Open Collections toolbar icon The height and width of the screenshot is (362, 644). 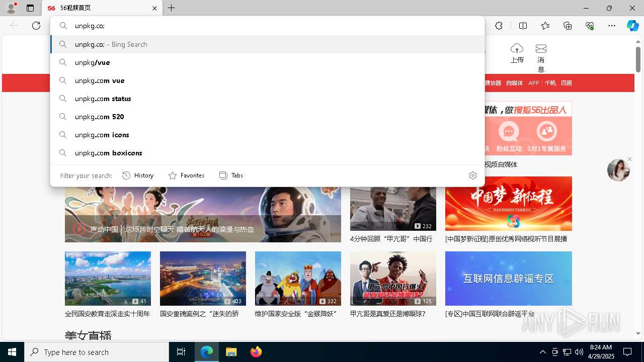[568, 26]
